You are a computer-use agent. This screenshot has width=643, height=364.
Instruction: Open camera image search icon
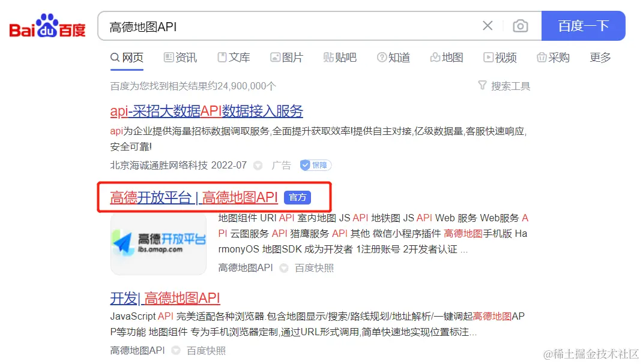pos(521,26)
